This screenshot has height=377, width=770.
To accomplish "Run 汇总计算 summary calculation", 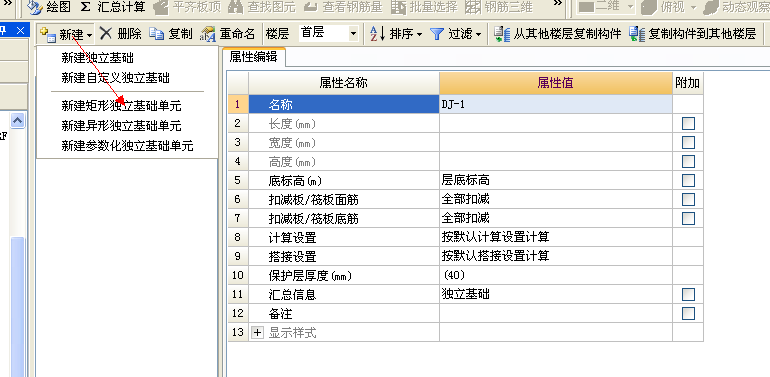I will (x=113, y=7).
